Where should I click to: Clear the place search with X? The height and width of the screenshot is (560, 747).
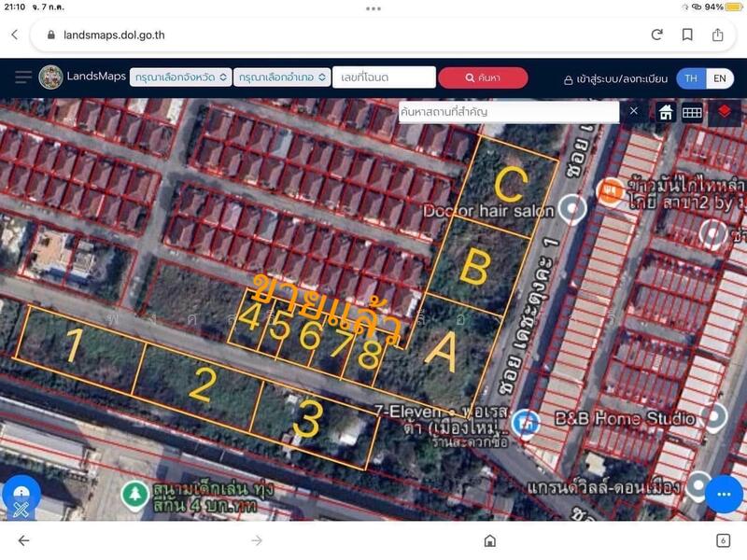(634, 111)
